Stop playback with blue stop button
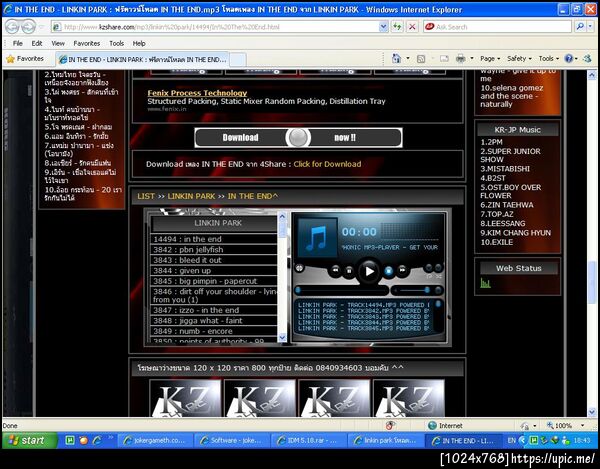This screenshot has width=600, height=469. (x=388, y=271)
